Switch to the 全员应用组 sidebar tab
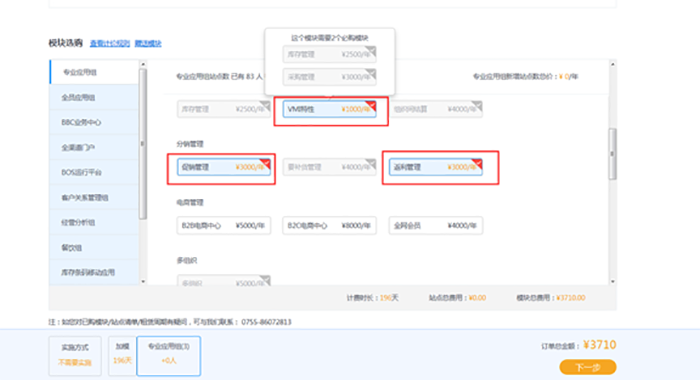The width and height of the screenshot is (700, 380). [x=94, y=97]
